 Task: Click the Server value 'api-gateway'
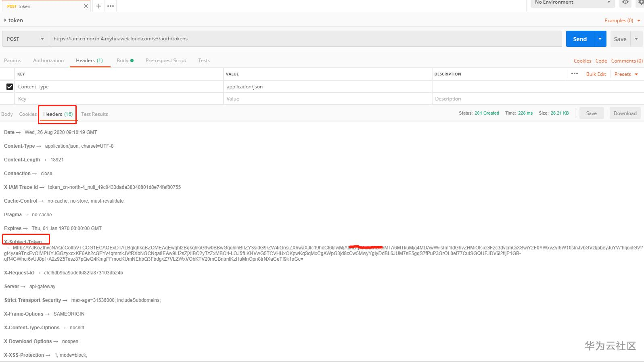[x=42, y=287]
